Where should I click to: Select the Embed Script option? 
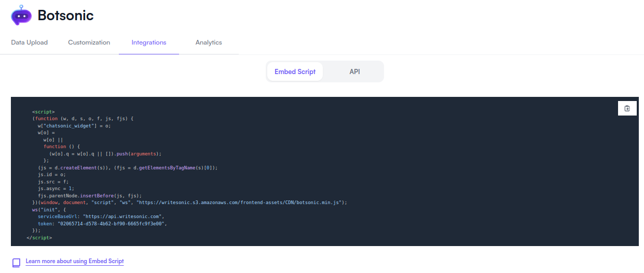(x=295, y=71)
